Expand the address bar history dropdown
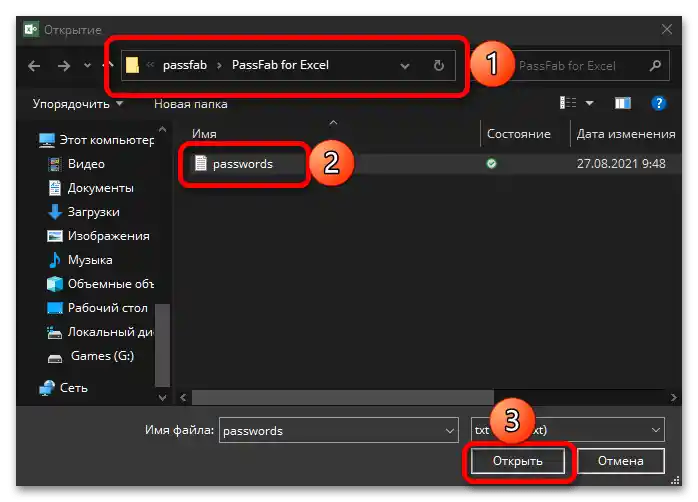The height and width of the screenshot is (502, 698). tap(405, 66)
